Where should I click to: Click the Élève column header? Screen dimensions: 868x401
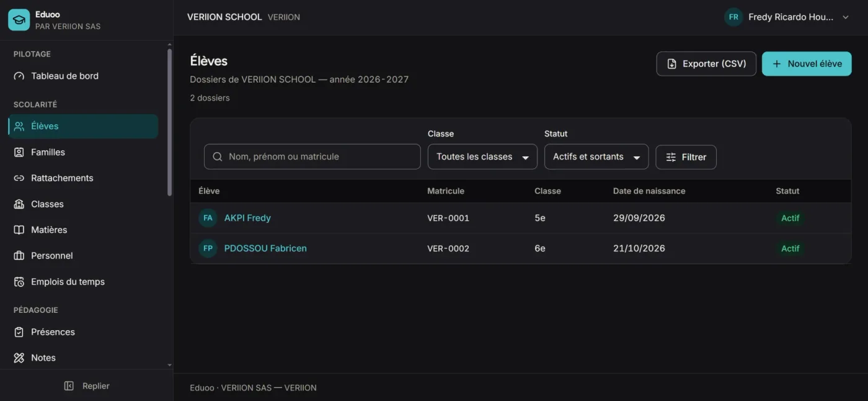coord(209,191)
